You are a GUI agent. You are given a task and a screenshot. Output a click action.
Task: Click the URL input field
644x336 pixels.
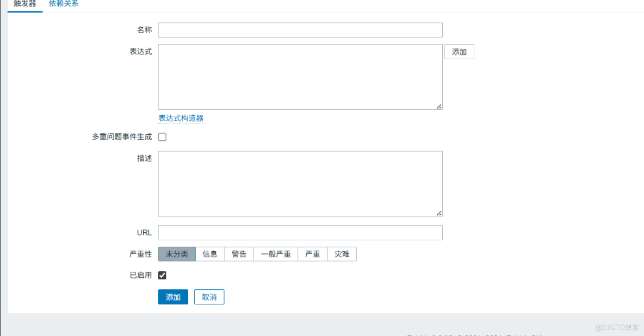[x=300, y=232]
